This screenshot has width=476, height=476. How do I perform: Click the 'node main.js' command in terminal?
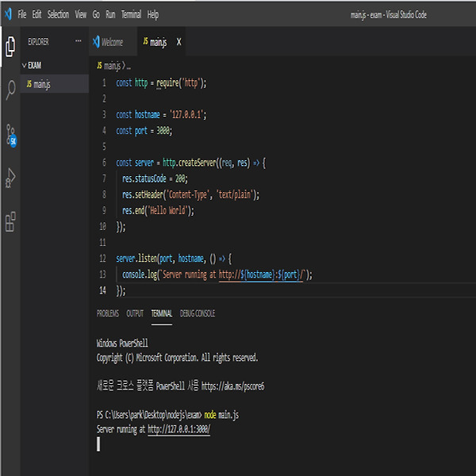pos(221,415)
